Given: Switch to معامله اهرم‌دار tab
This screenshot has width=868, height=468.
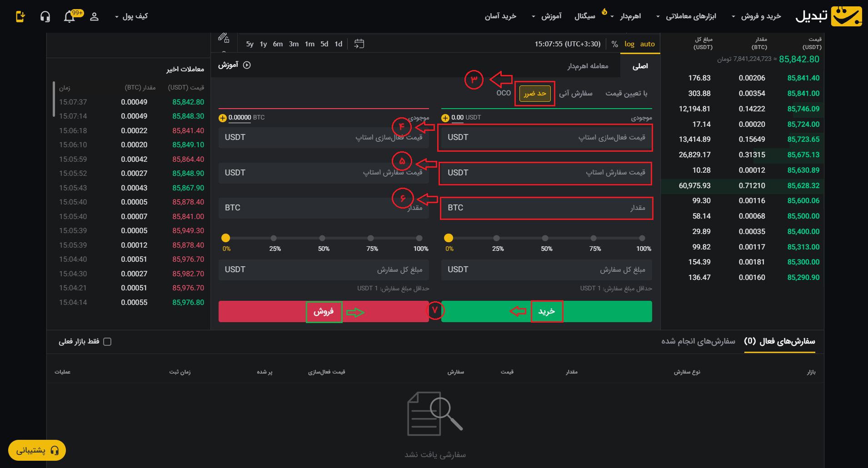Looking at the screenshot, I should 588,66.
